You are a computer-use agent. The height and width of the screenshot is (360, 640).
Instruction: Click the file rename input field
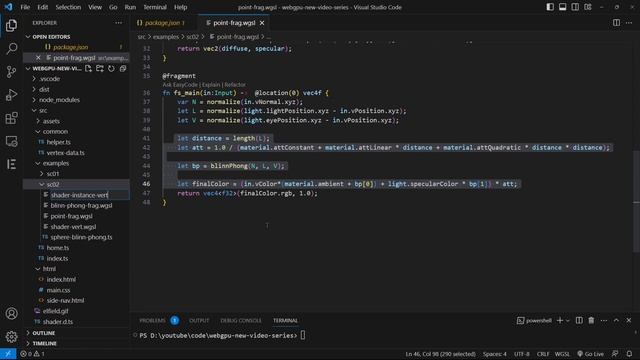point(89,195)
